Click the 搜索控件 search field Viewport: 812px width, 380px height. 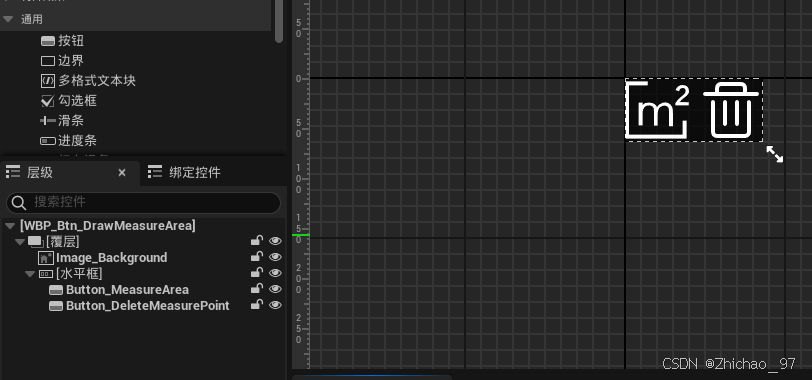[143, 202]
